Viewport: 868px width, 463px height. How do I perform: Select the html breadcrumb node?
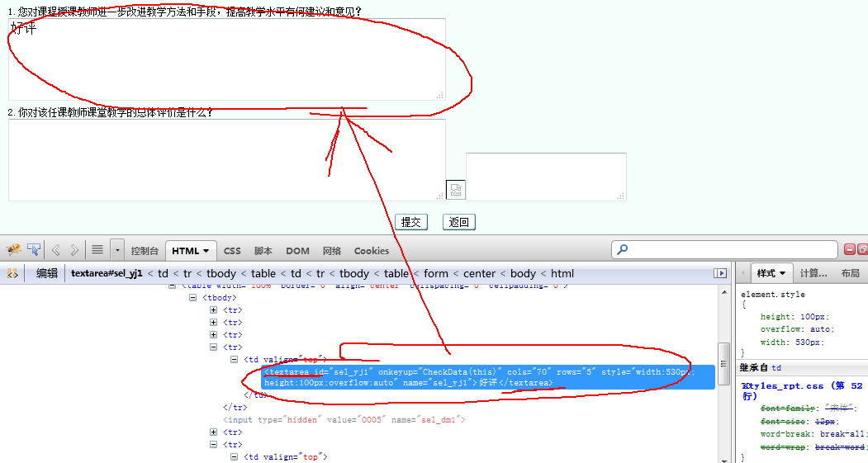tap(562, 273)
